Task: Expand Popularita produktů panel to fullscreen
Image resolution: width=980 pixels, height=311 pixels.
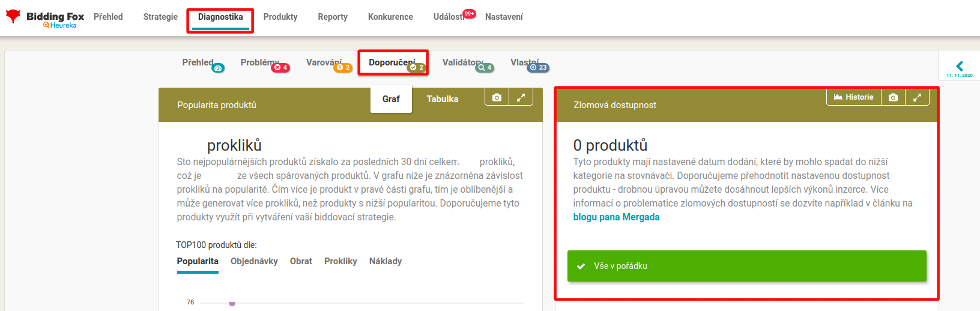Action: [x=521, y=97]
